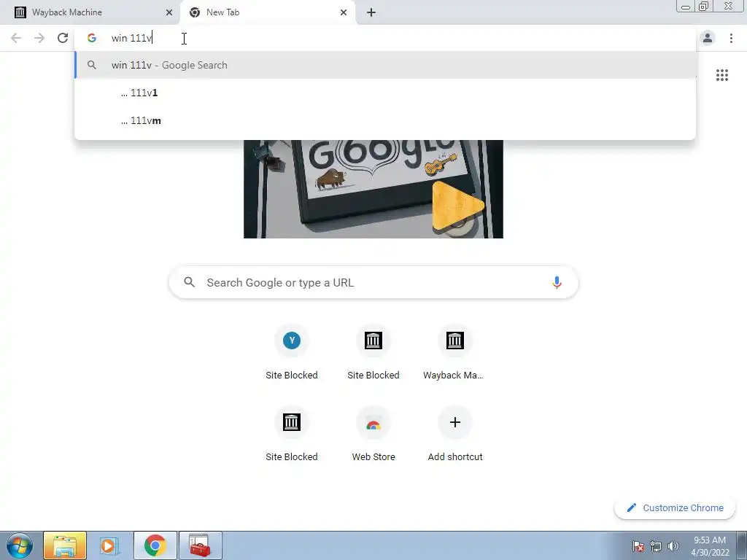Click the 'Search Google or type a URL' box

tap(373, 282)
